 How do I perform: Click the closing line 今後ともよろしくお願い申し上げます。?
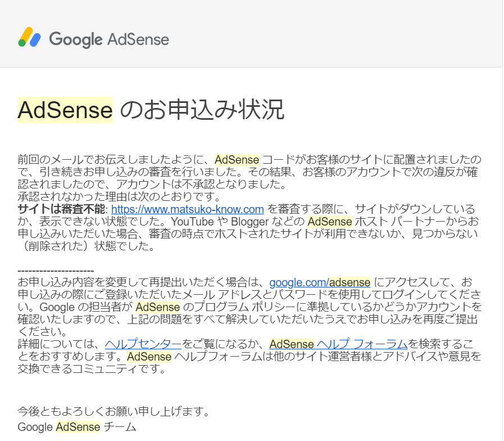[114, 411]
